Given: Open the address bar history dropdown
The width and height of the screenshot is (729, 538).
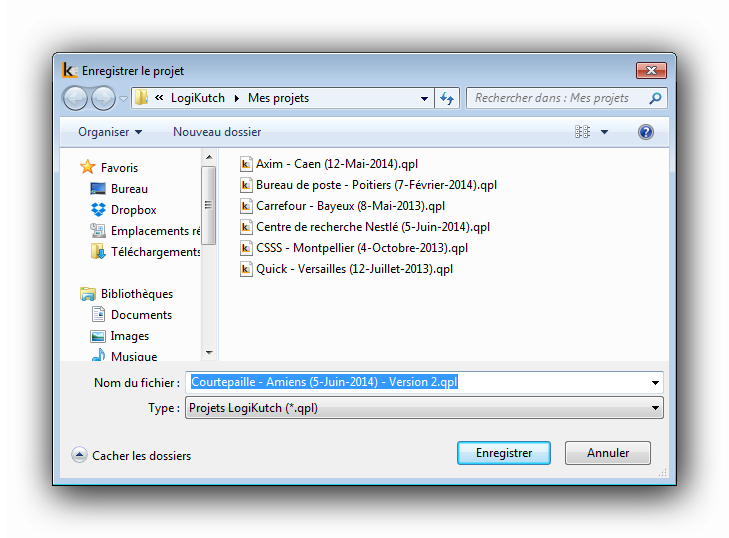Looking at the screenshot, I should [424, 99].
